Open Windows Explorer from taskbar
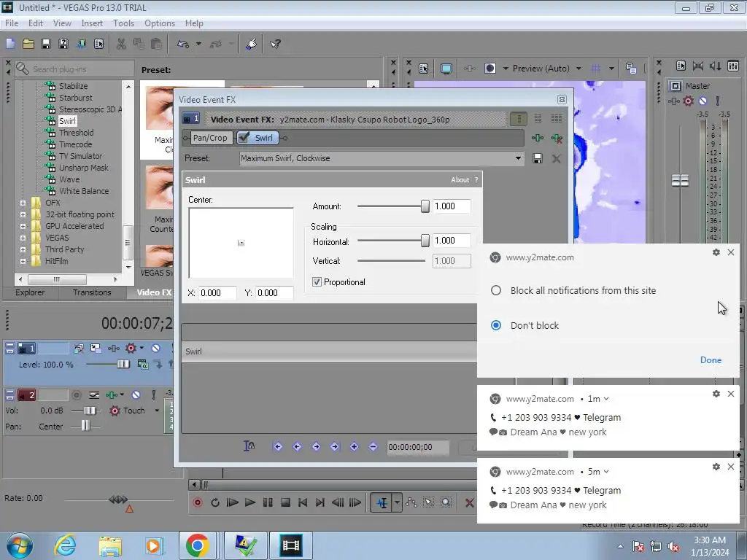Screen dimensions: 747x560 (x=110, y=545)
